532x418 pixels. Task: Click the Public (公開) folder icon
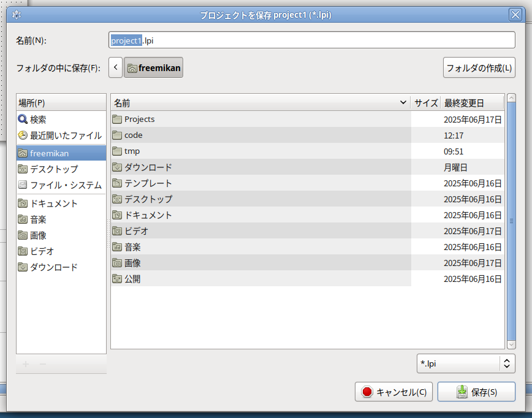(x=117, y=278)
